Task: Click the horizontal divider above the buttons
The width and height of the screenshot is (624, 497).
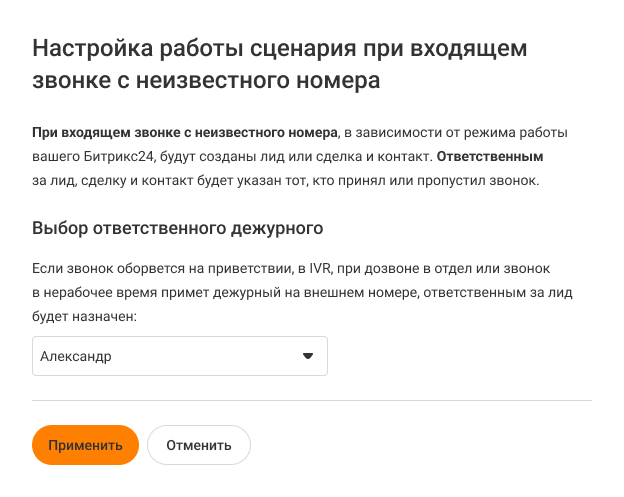Action: click(x=312, y=400)
